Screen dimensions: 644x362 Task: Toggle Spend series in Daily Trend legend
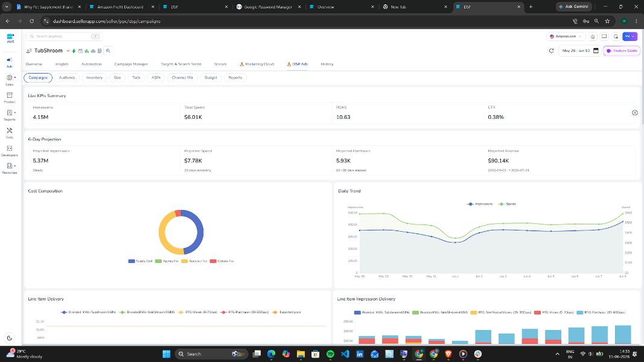[x=507, y=204]
